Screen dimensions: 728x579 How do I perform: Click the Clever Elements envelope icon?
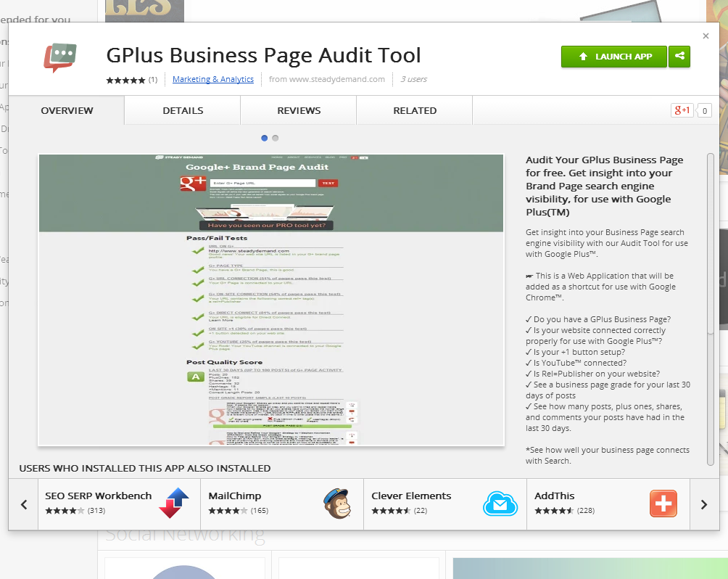500,503
